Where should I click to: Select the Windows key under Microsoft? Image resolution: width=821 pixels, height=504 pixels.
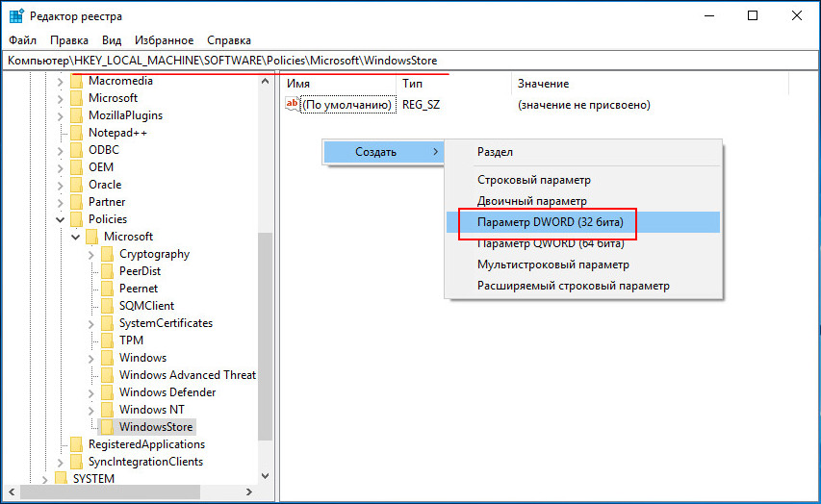coord(143,358)
